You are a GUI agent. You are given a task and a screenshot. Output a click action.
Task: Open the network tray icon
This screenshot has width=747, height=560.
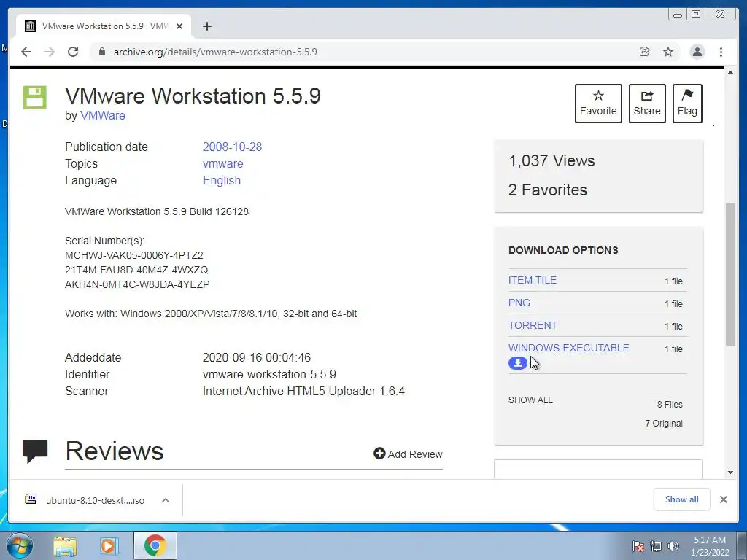656,547
